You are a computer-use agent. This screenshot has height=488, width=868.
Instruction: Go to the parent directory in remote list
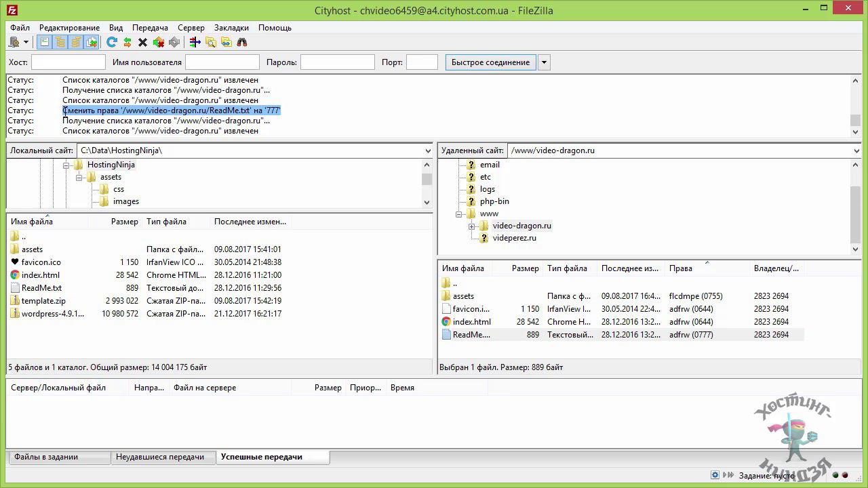tap(454, 283)
